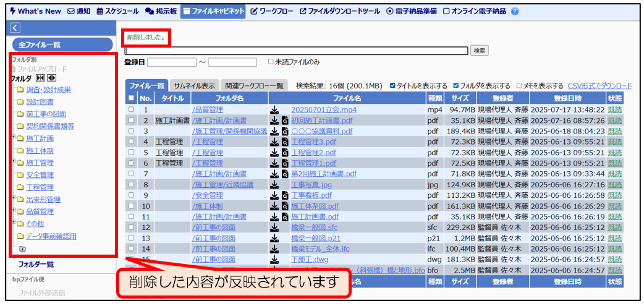This screenshot has height=306, width=644.
Task: Enable 未読ファイルのみ checkbox
Action: tap(271, 62)
